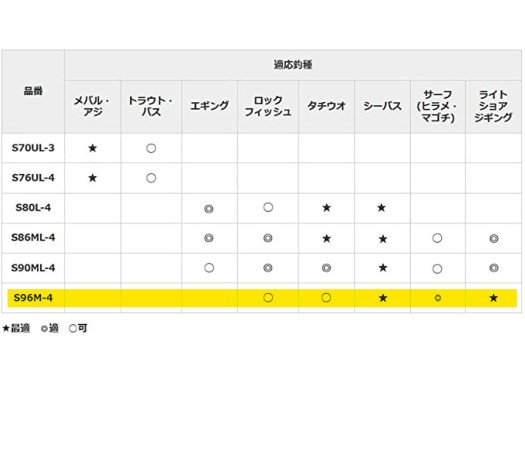Select the highlighted S96M-4 model label
This screenshot has height=450, width=525.
33,298
